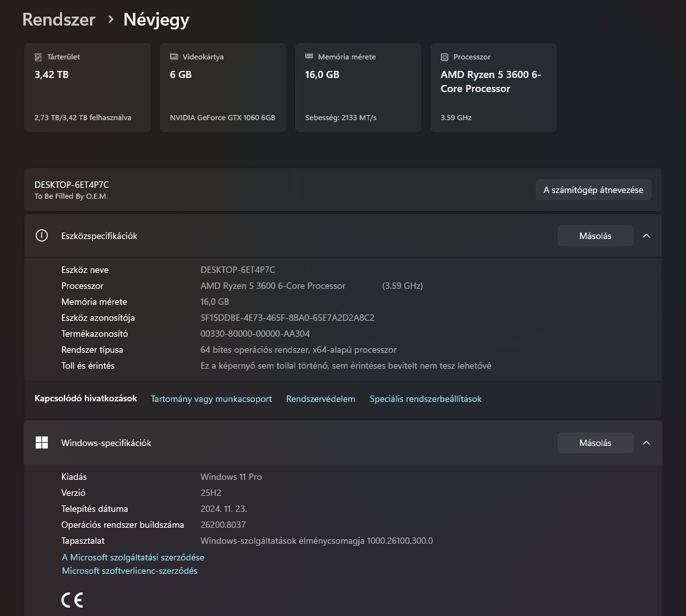Collapse the Windows-specifikációk section chevron
The height and width of the screenshot is (616, 686).
(646, 443)
